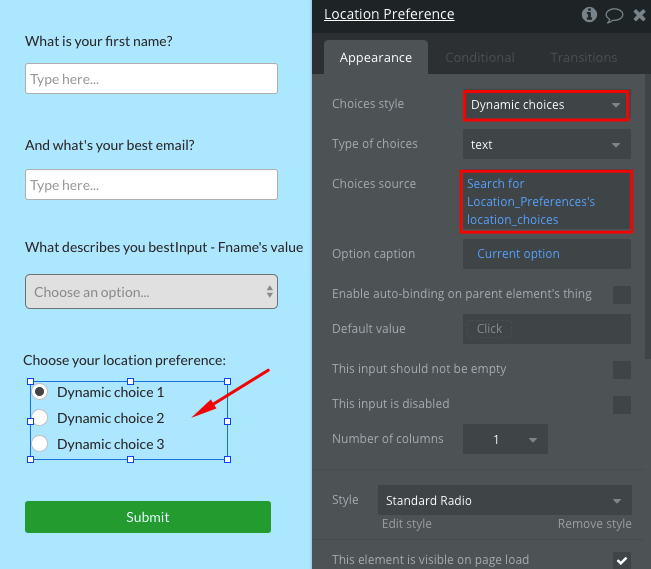The width and height of the screenshot is (651, 569).
Task: Enable auto-binding on parent element's thing
Action: pos(622,294)
